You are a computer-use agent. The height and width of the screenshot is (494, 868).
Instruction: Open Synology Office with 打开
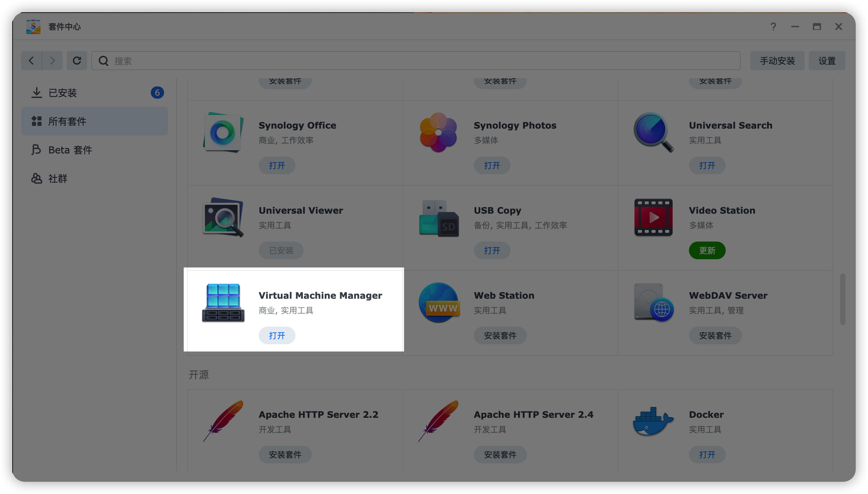coord(277,165)
